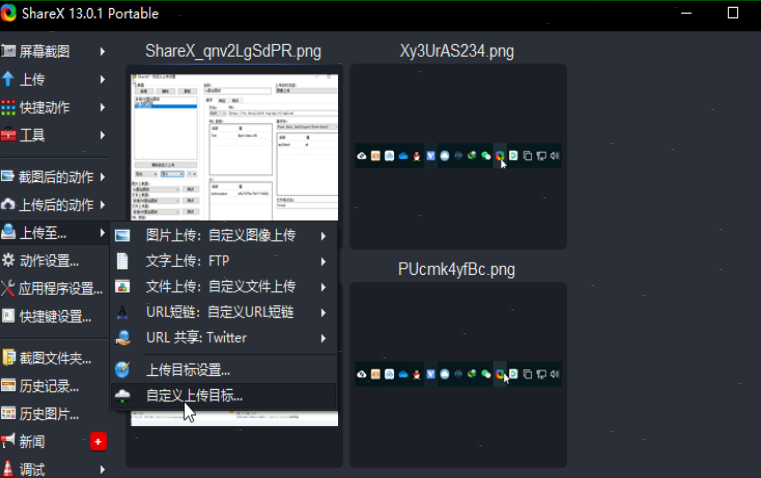Expand URL短链 destination arrow
The height and width of the screenshot is (478, 761).
pos(323,313)
